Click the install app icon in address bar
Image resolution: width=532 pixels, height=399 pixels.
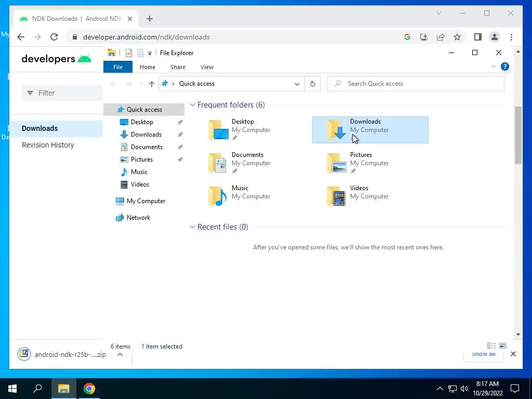tap(424, 37)
